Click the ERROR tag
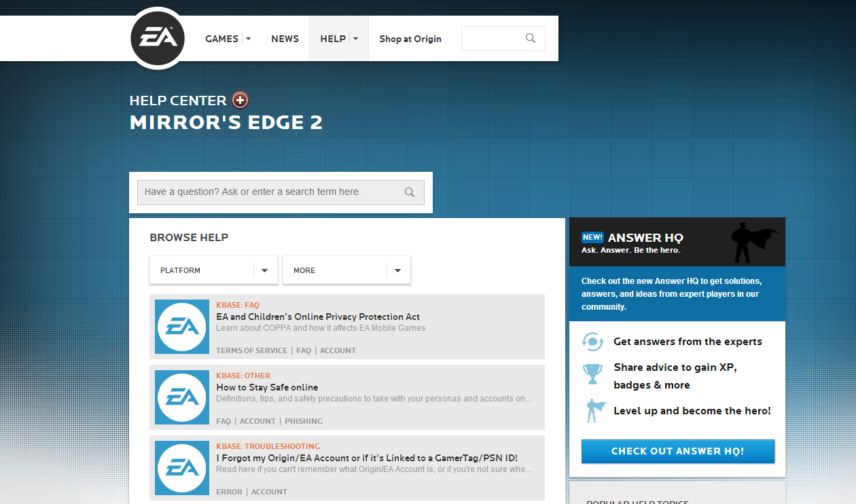Image resolution: width=856 pixels, height=504 pixels. click(x=229, y=492)
